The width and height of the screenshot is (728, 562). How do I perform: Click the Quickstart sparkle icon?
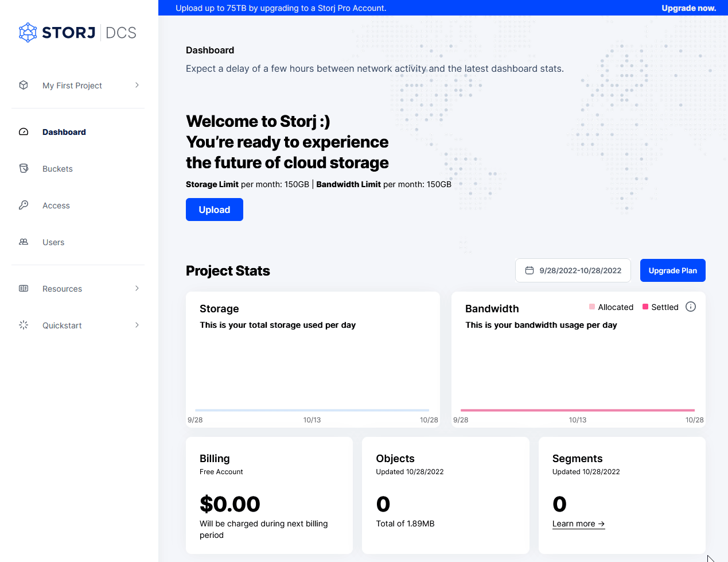[24, 325]
